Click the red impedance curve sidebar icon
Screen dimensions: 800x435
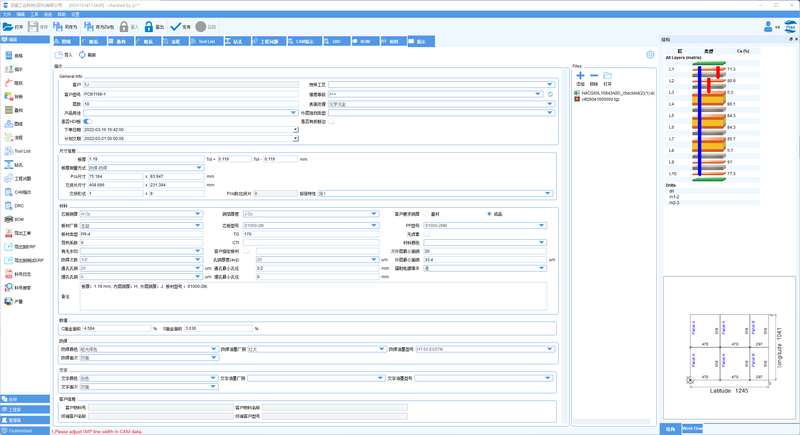click(x=8, y=83)
